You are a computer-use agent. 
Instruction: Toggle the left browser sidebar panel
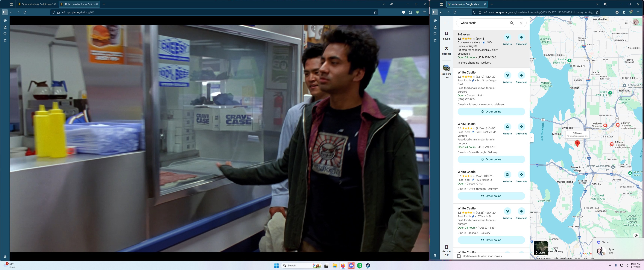(x=4, y=12)
